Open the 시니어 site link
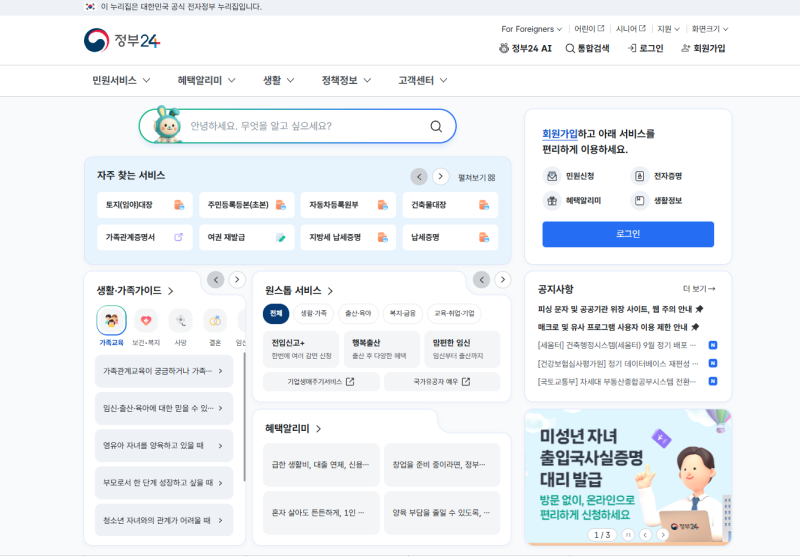 click(631, 29)
